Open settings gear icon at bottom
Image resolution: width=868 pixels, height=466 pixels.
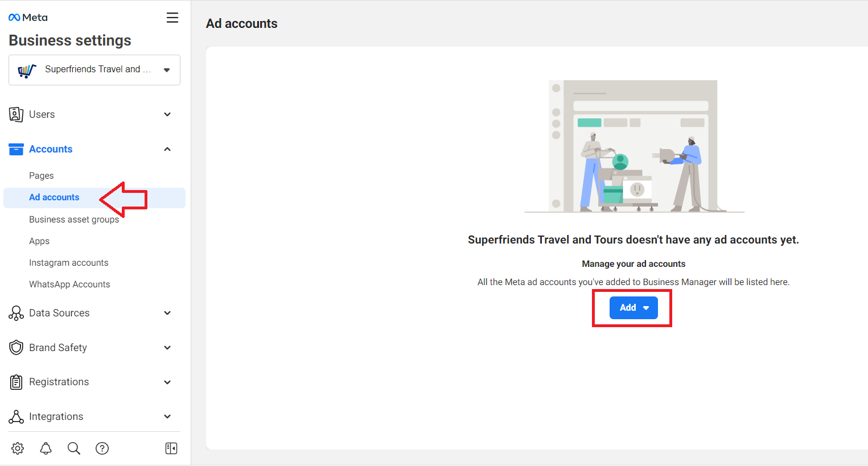pos(18,448)
